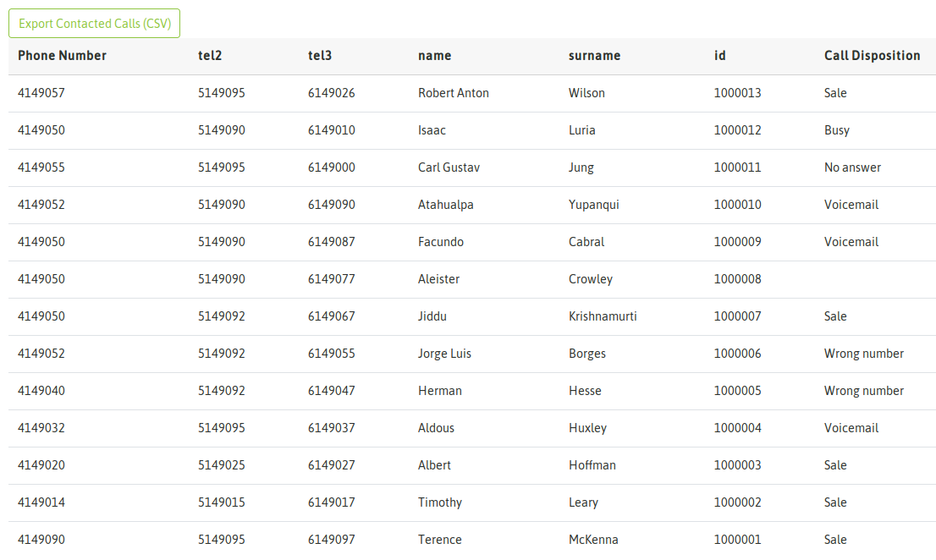Click the tel2 column header

[x=210, y=56]
